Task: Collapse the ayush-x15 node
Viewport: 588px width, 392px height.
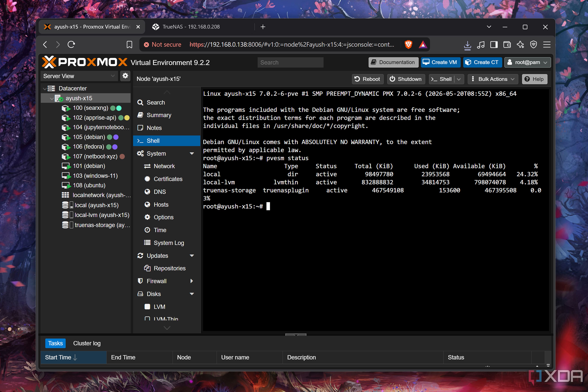Action: click(x=51, y=99)
